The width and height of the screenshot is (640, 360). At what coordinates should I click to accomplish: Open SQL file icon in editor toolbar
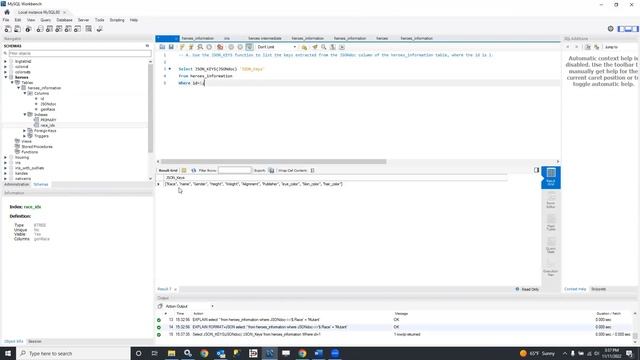(x=162, y=47)
